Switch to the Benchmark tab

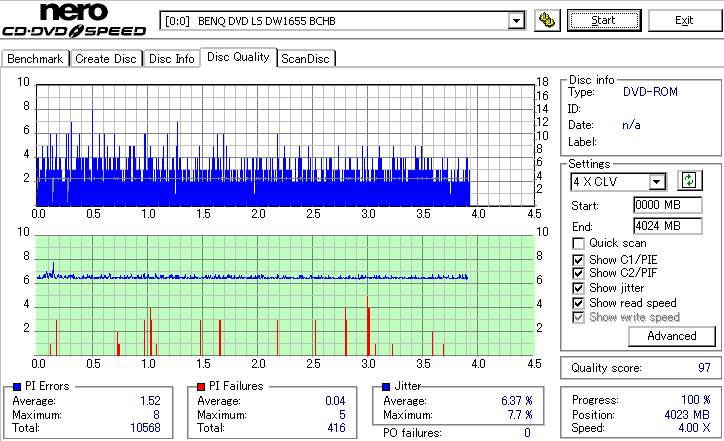36,59
